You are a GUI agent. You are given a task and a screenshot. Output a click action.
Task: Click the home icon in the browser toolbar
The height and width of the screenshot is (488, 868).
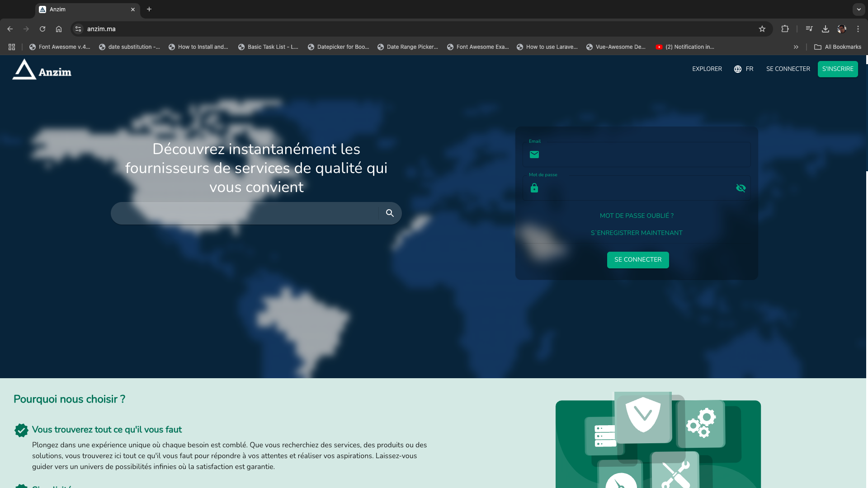pos(58,28)
